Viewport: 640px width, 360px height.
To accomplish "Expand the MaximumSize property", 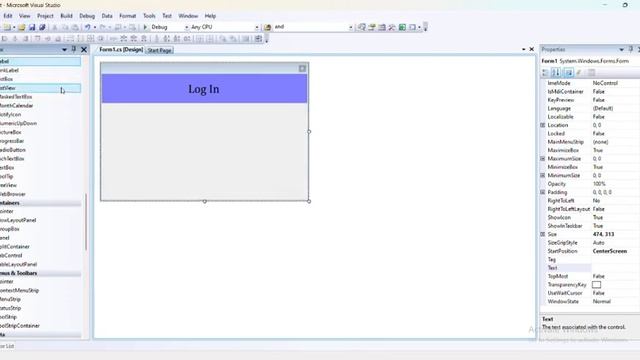I will pyautogui.click(x=543, y=159).
